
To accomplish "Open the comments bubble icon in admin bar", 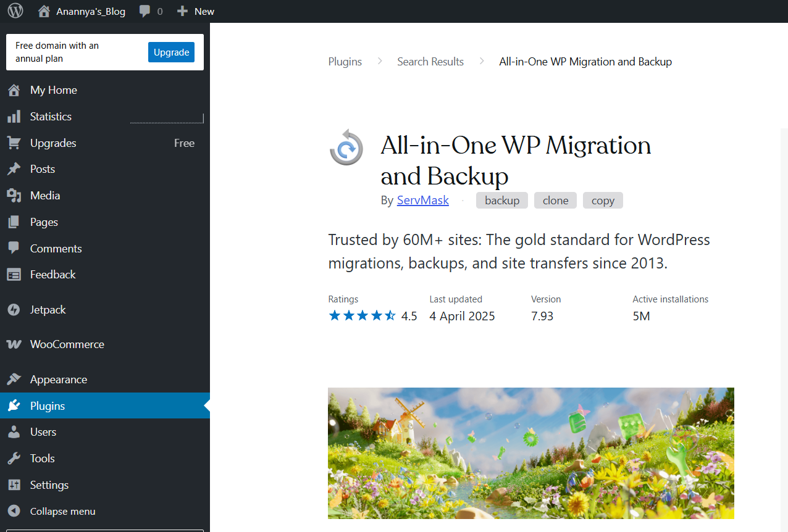I will tap(145, 11).
